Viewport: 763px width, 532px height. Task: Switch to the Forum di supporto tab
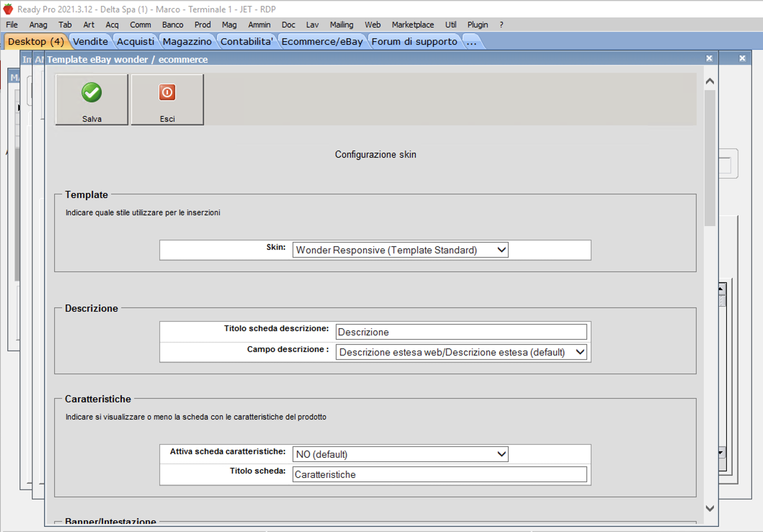click(414, 42)
